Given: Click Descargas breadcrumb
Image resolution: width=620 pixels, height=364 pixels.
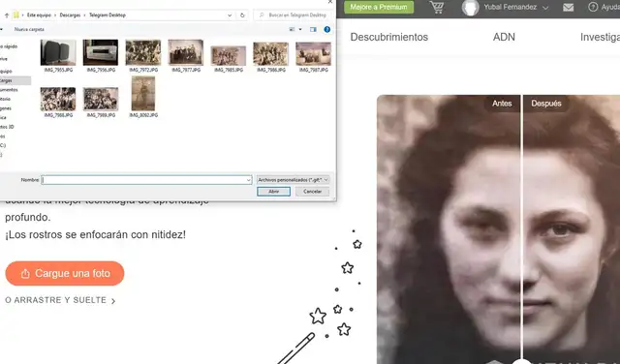Looking at the screenshot, I should [70, 15].
